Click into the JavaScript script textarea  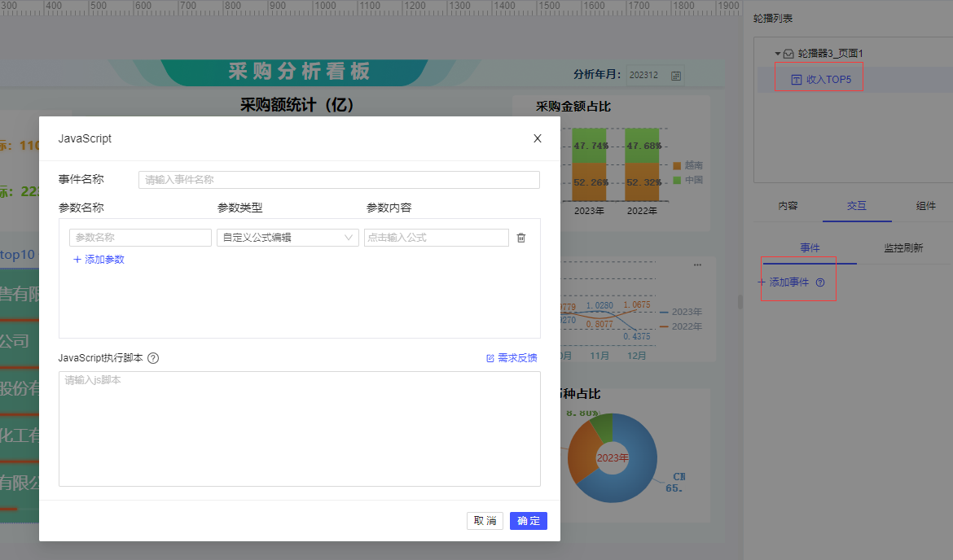pyautogui.click(x=300, y=429)
